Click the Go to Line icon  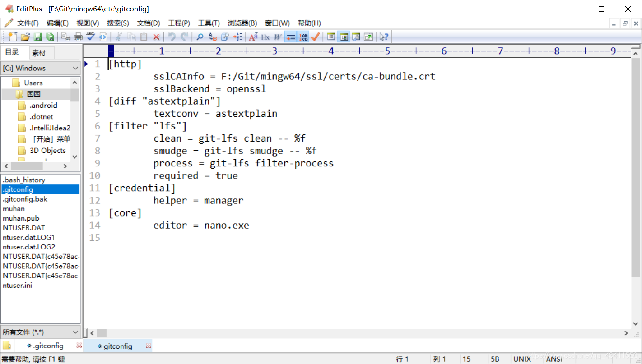click(237, 37)
